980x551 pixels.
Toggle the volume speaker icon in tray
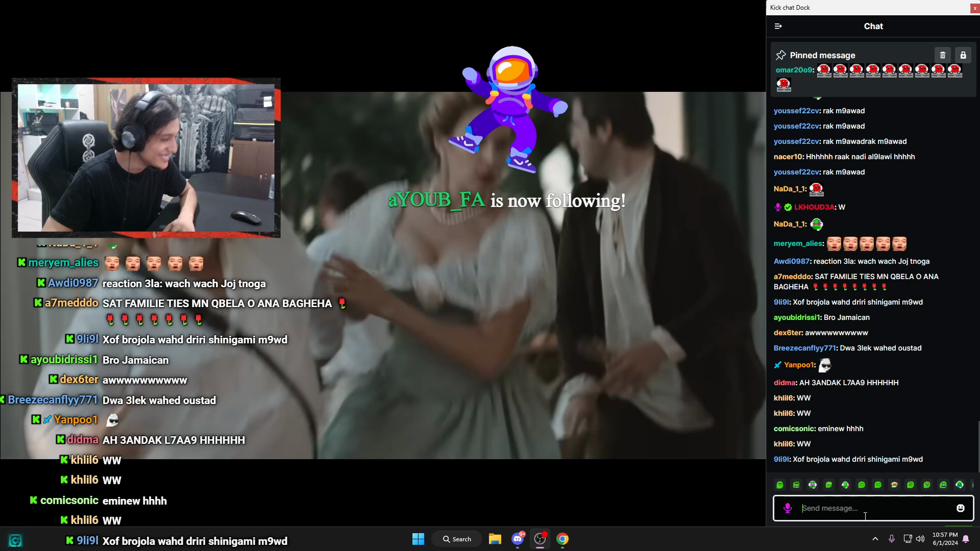click(920, 539)
